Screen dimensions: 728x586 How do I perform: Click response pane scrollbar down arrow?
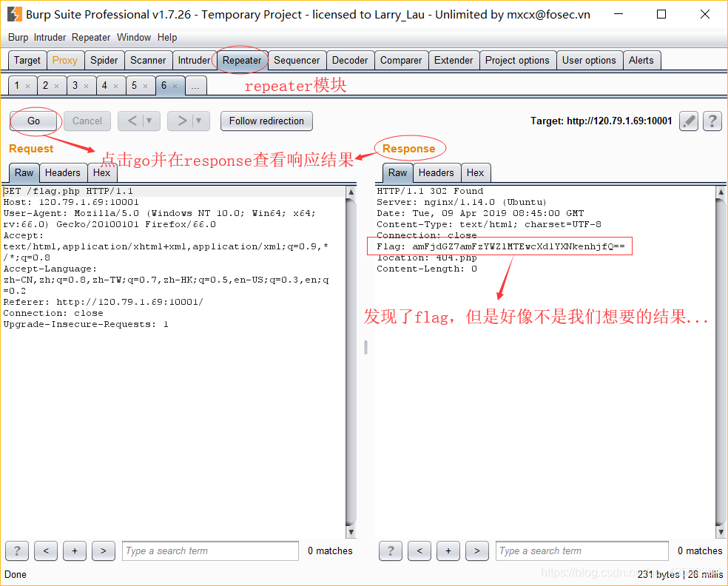point(721,533)
